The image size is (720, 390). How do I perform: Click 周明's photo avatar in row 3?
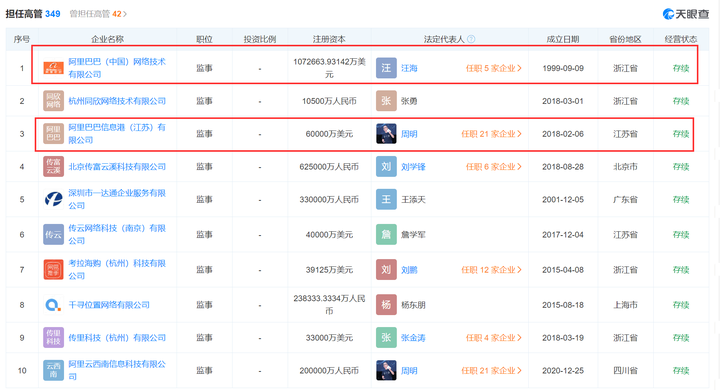pyautogui.click(x=386, y=134)
